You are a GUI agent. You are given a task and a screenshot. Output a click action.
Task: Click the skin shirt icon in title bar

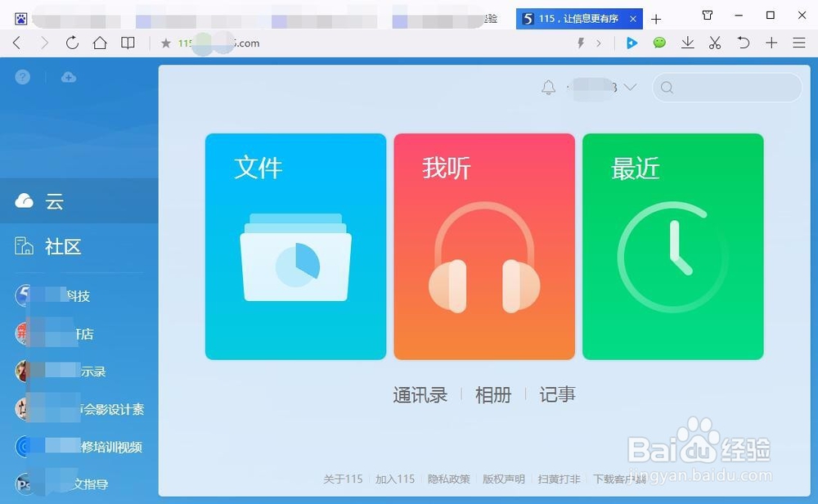pos(708,15)
